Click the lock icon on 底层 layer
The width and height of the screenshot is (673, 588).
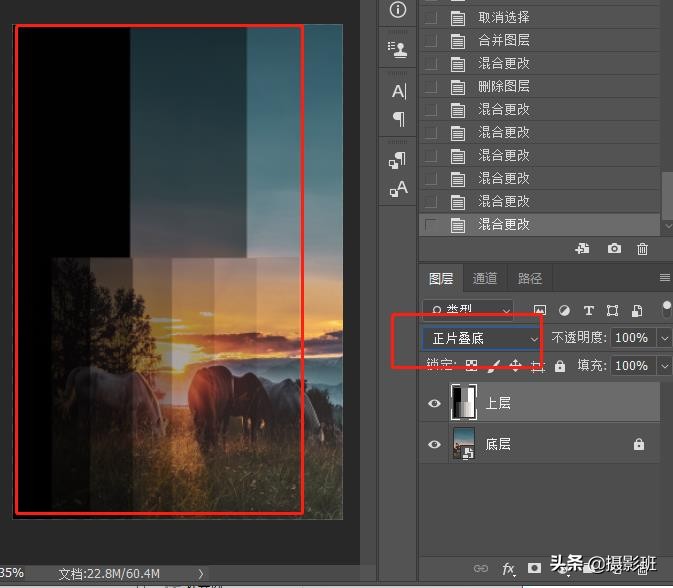pyautogui.click(x=639, y=444)
